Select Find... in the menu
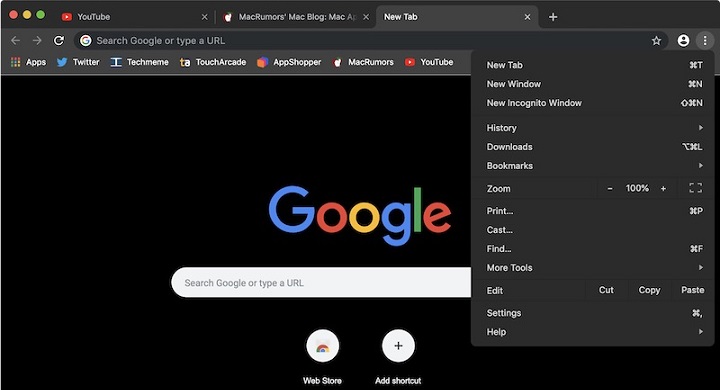This screenshot has width=720, height=390. tap(592, 249)
